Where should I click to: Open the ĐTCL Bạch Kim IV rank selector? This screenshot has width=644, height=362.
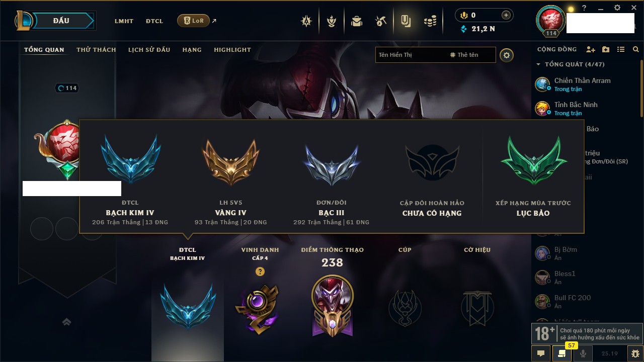pyautogui.click(x=188, y=302)
